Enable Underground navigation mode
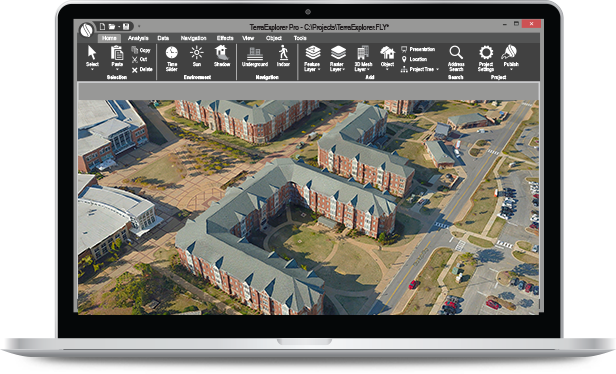The width and height of the screenshot is (616, 374). 255,57
